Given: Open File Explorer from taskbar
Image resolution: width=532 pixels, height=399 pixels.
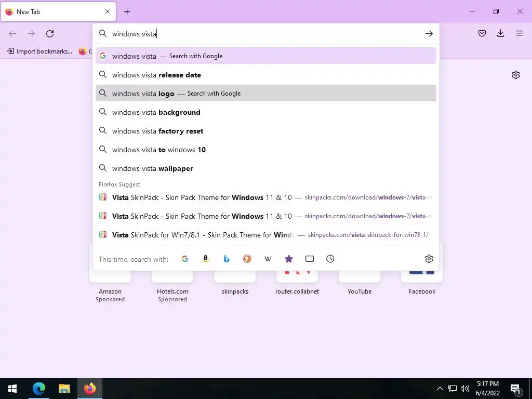Looking at the screenshot, I should point(64,389).
